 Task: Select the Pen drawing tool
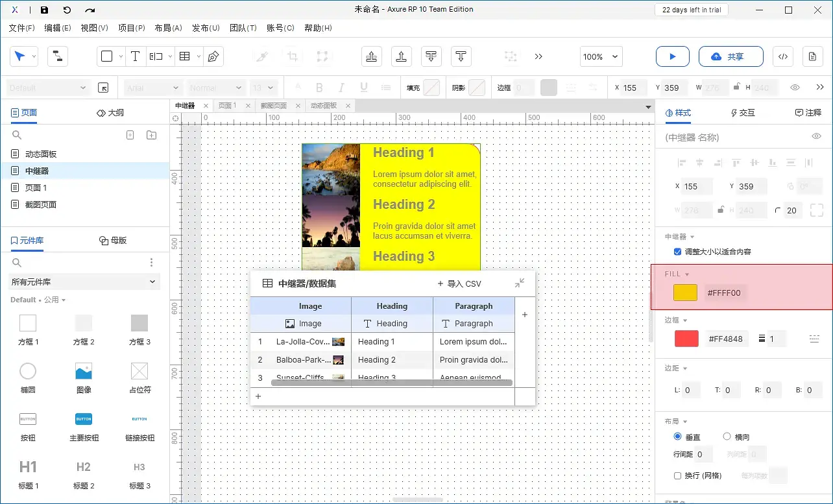pyautogui.click(x=213, y=56)
